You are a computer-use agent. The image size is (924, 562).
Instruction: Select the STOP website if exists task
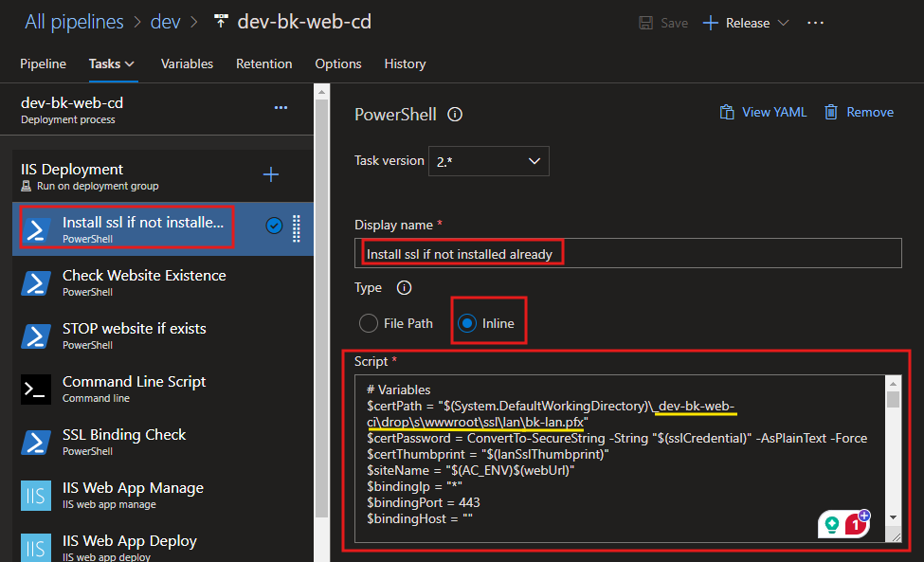pos(163,335)
